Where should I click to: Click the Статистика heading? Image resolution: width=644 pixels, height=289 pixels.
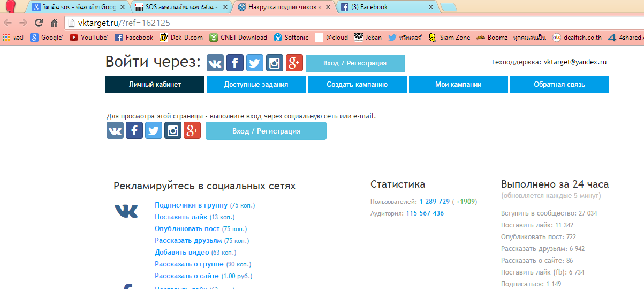398,184
